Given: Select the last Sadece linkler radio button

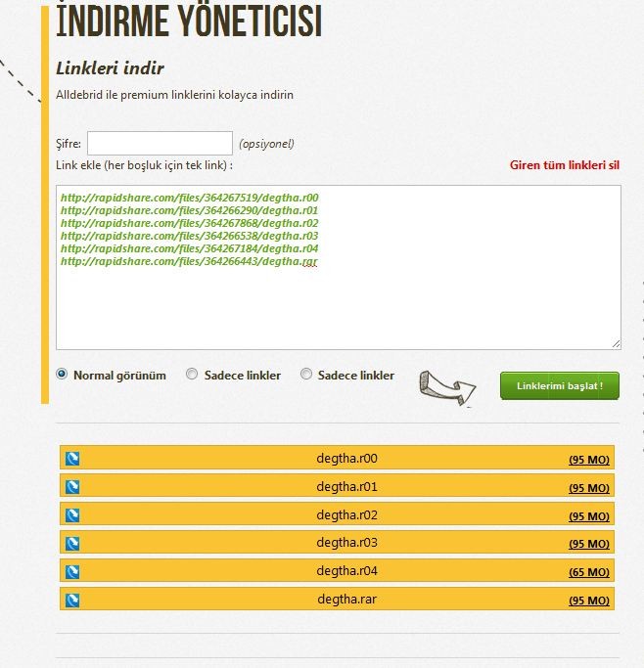Looking at the screenshot, I should (306, 374).
